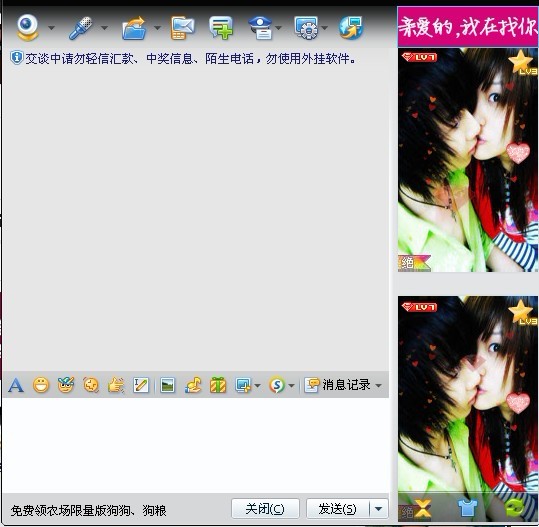
Task: Click in the message text input area
Action: coord(196,445)
